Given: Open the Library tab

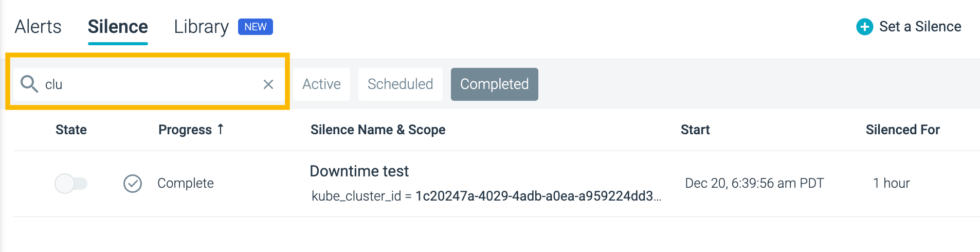Looking at the screenshot, I should (202, 27).
